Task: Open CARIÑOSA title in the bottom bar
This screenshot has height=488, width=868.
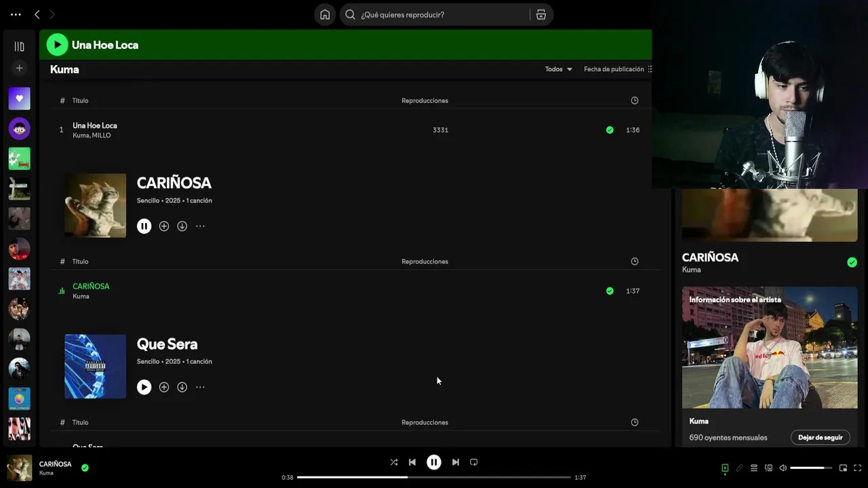Action: (55, 464)
